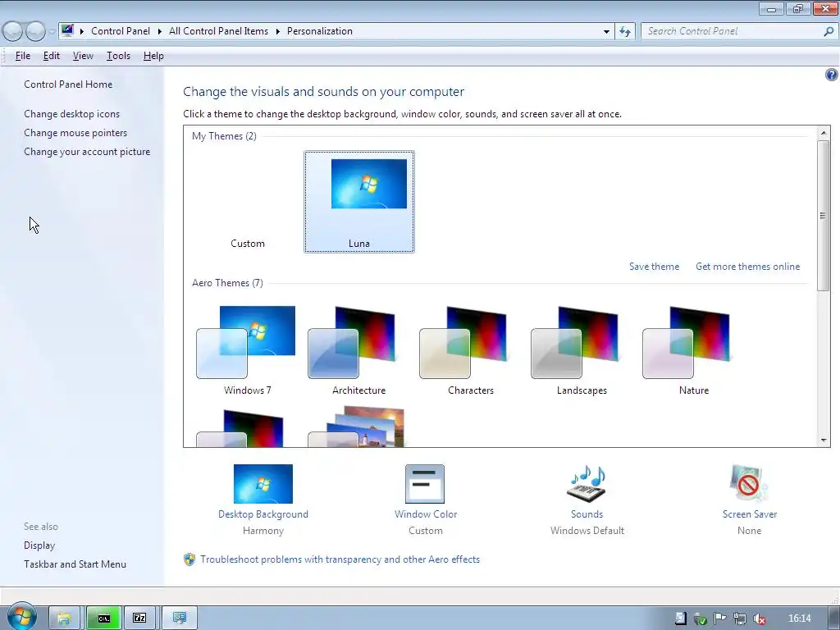Click the Window Color link text

pos(426,514)
